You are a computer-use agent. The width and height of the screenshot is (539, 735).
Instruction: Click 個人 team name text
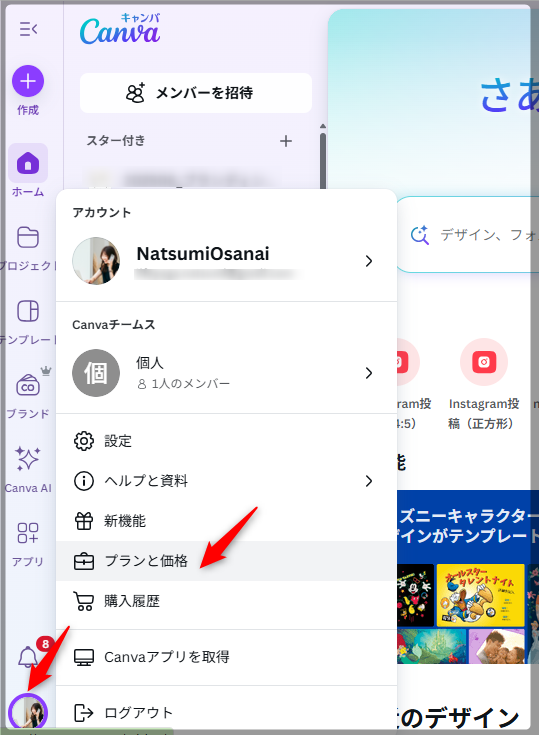150,362
